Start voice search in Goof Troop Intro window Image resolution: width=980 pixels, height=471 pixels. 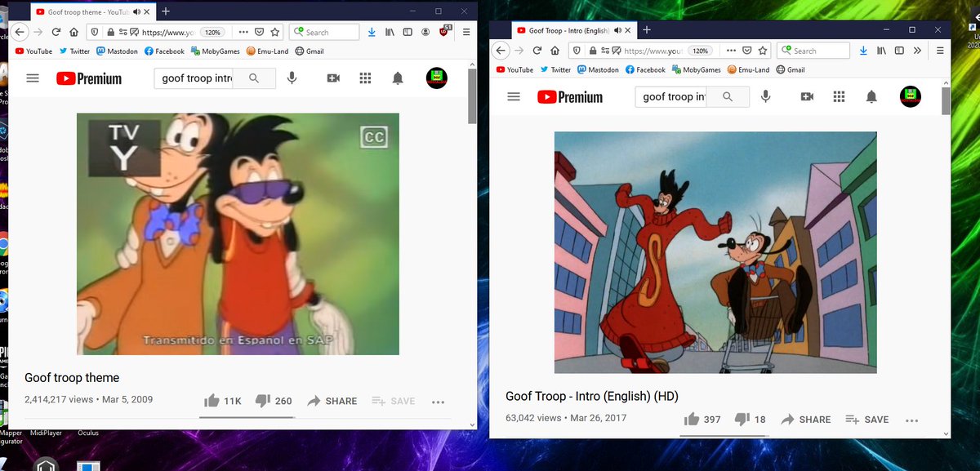click(x=765, y=96)
